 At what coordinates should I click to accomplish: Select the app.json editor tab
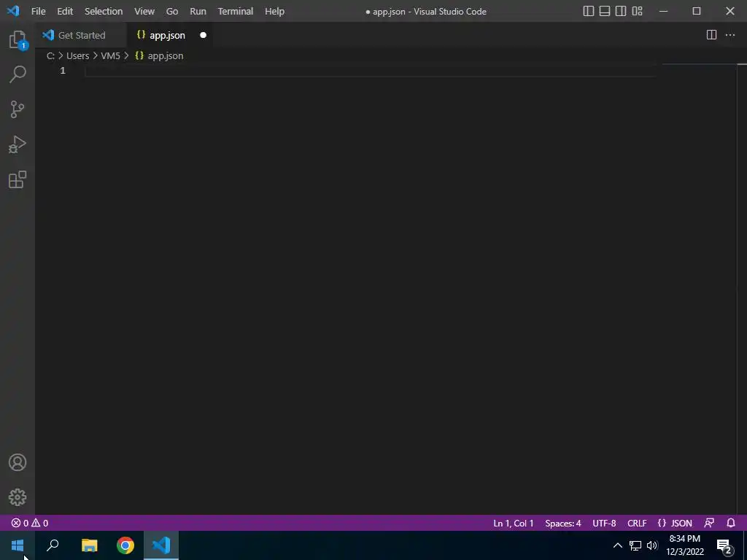(x=167, y=35)
